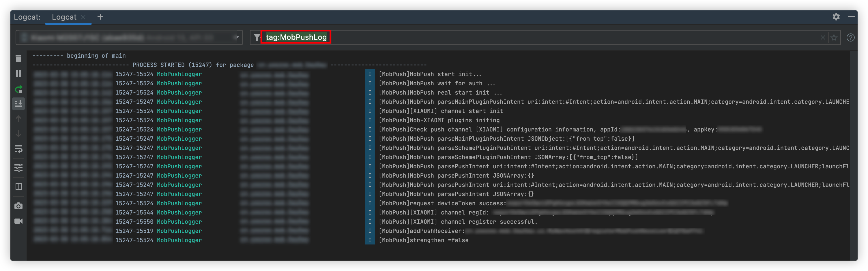The image size is (868, 271).
Task: Split the logcat panel
Action: point(19,186)
